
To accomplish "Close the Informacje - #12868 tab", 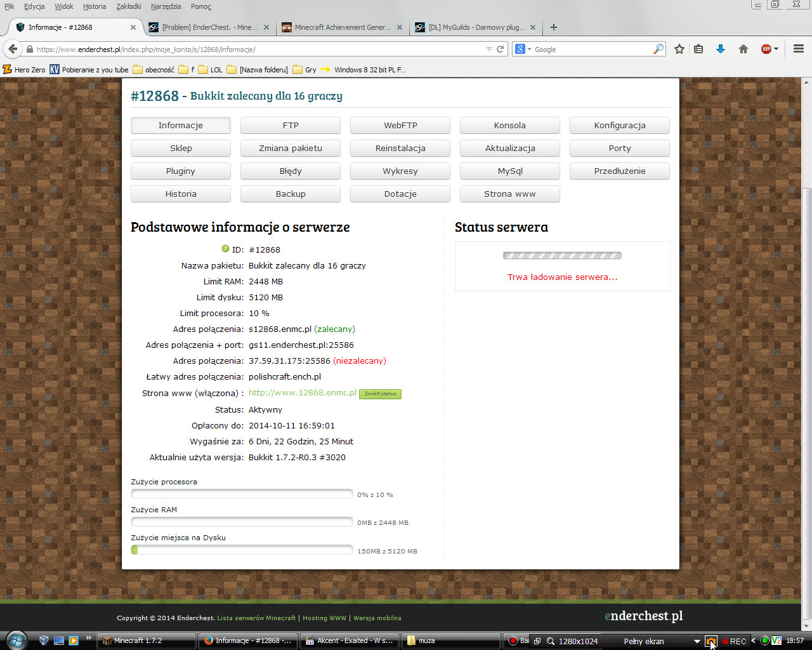I will [x=133, y=27].
